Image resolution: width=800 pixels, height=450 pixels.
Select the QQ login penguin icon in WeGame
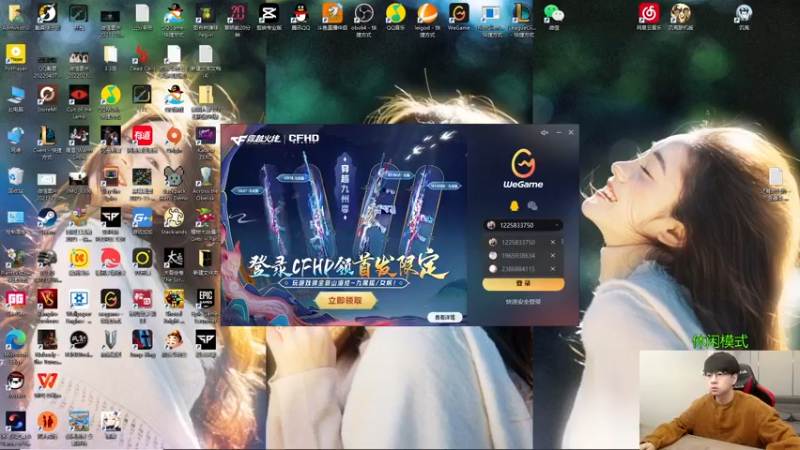[514, 206]
